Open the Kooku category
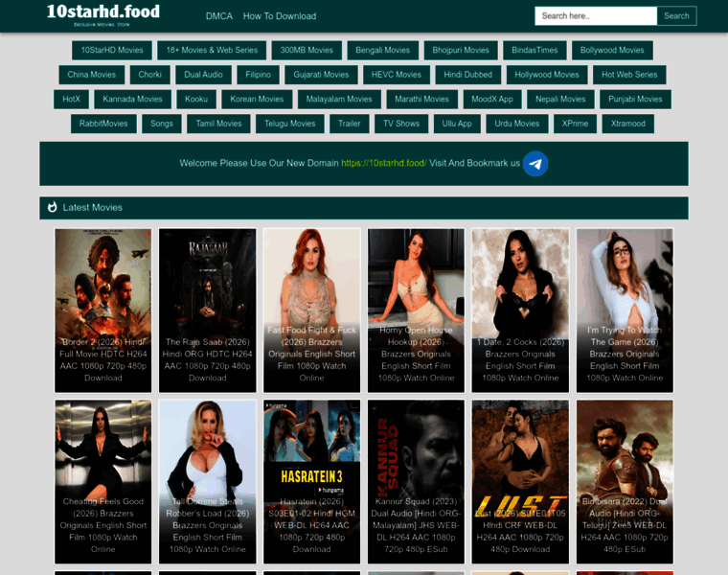728x575 pixels. 196,100
